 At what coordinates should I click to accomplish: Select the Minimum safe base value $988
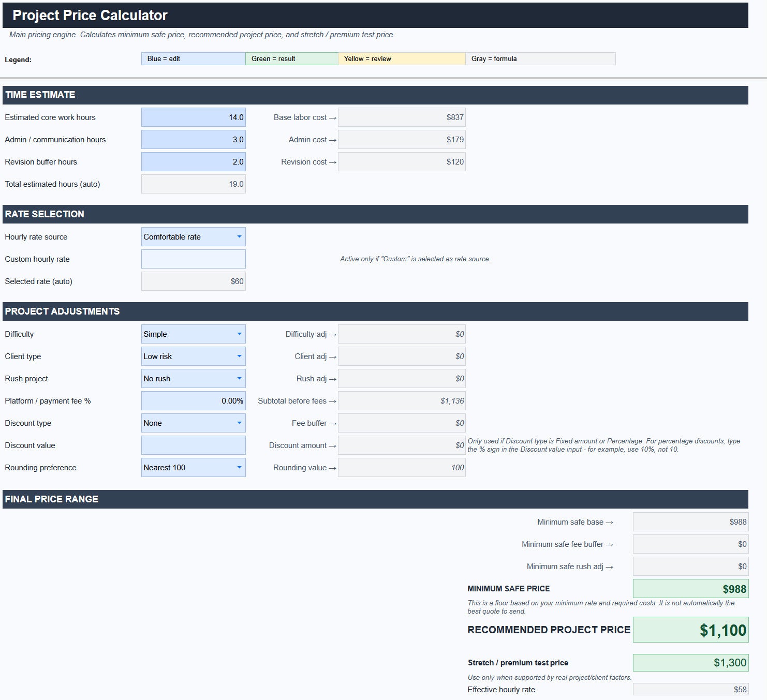[690, 522]
